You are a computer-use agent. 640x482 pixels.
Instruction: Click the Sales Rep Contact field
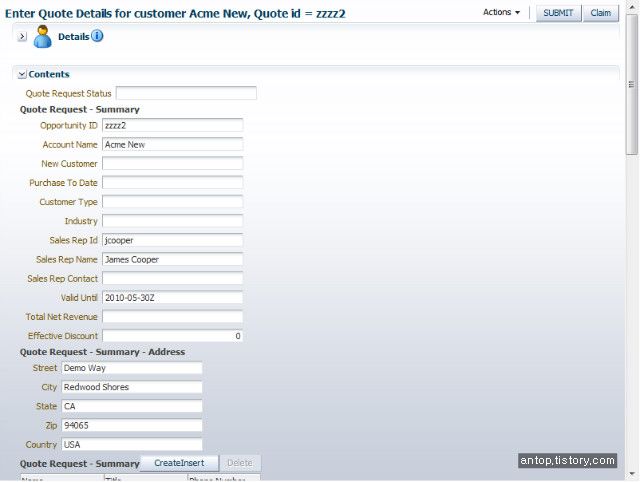tap(172, 279)
